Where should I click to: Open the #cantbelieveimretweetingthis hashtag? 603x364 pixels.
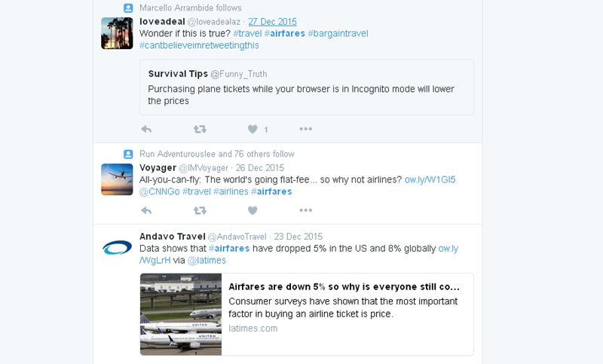(x=199, y=45)
